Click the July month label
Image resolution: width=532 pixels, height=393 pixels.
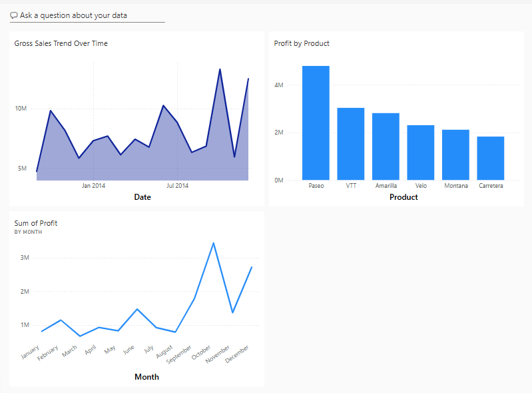148,349
